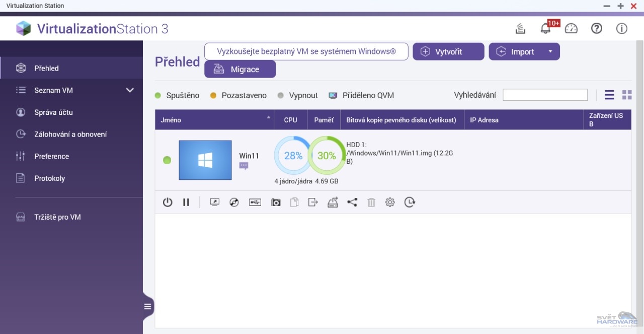Viewport: 644px width, 334px height.
Task: Switch to grid view layout
Action: click(x=627, y=95)
